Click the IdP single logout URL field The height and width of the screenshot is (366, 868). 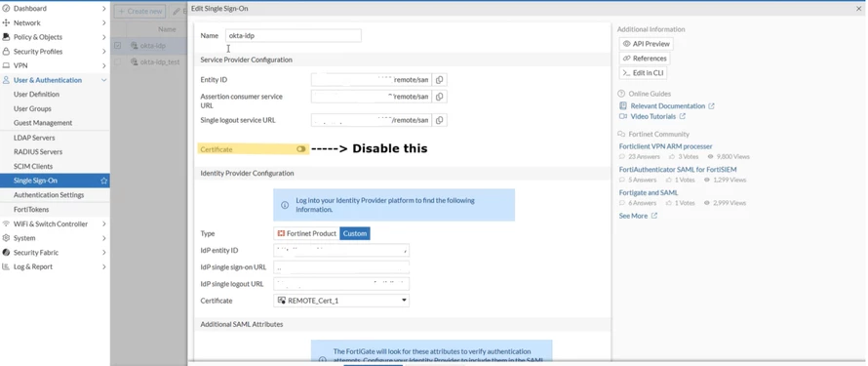341,284
